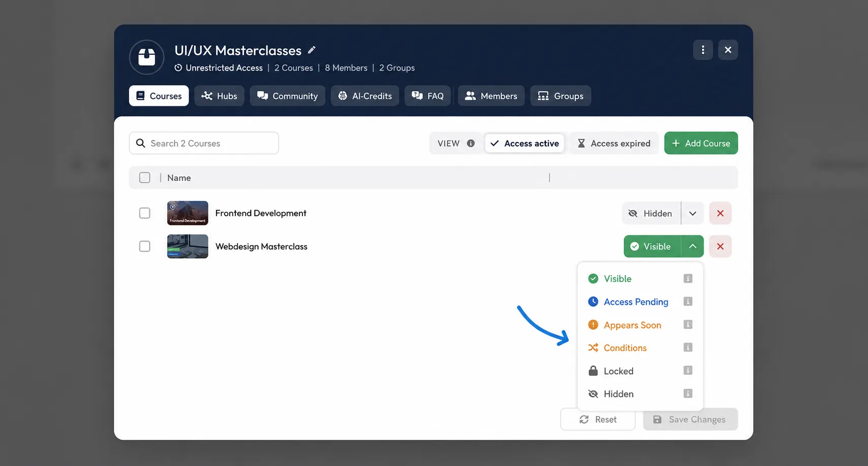This screenshot has height=466, width=868.
Task: Click info icon beside Access Pending option
Action: tap(688, 302)
